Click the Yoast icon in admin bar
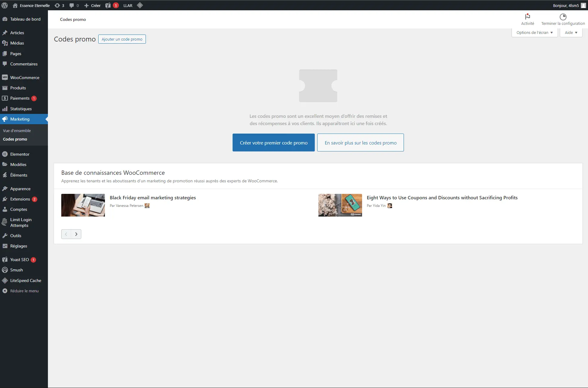Viewport: 588px width, 388px height. click(108, 5)
